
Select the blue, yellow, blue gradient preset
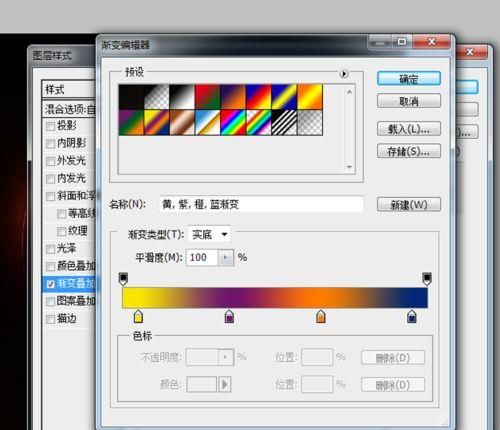pyautogui.click(x=284, y=97)
